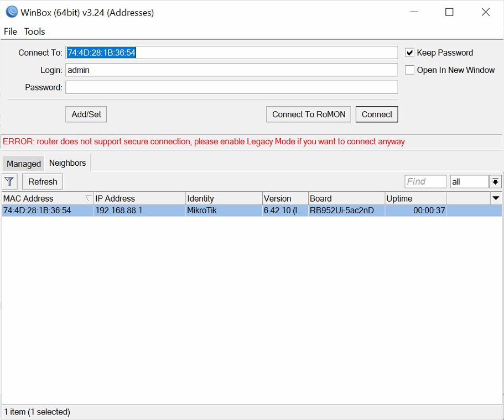Toggle the Keep Password checkbox
504x420 pixels.
tap(409, 53)
